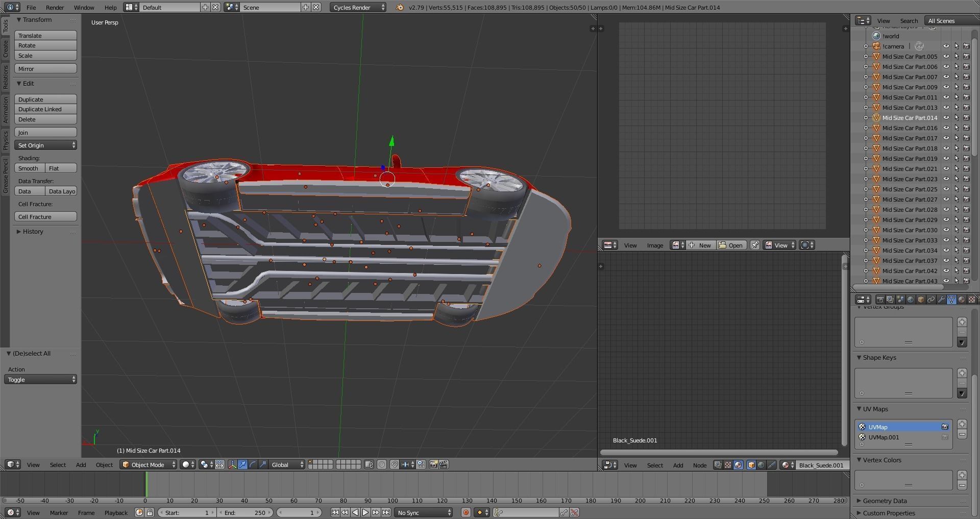Open the Mesh Data properties tab
The height and width of the screenshot is (519, 980).
[x=951, y=300]
